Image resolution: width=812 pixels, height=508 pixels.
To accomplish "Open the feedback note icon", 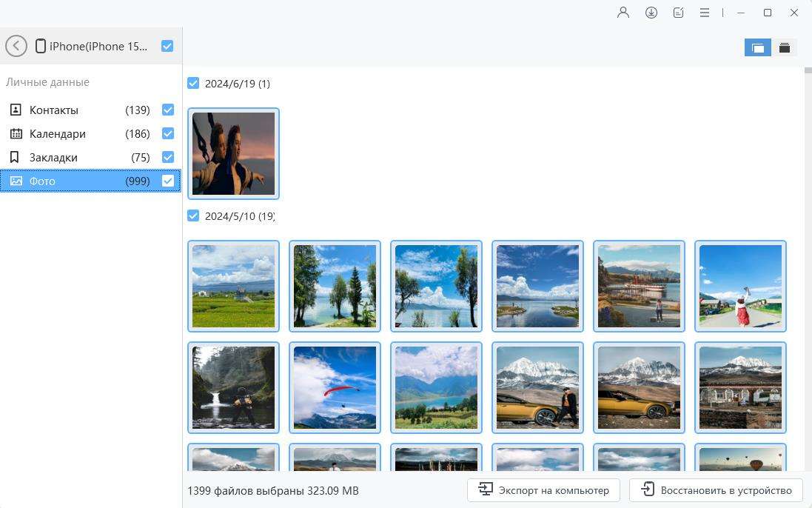I will point(678,13).
